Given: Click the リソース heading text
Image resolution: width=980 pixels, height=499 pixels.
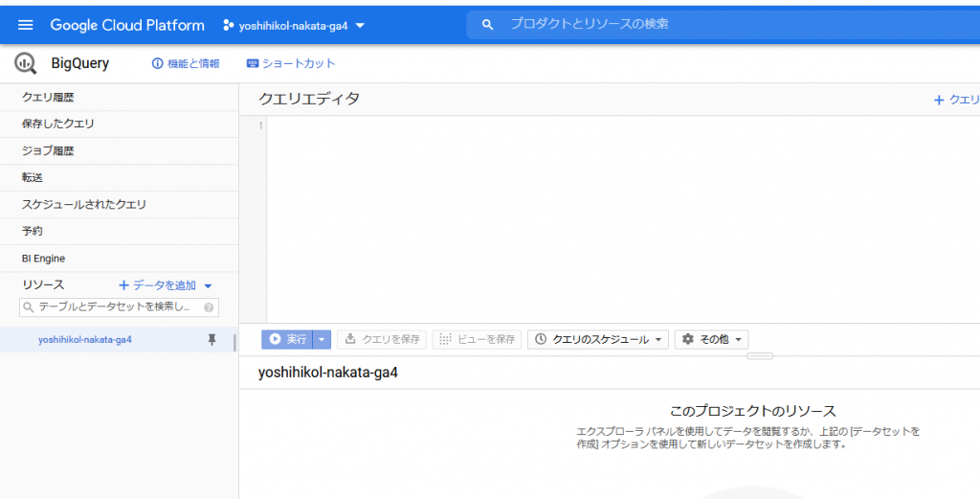Looking at the screenshot, I should point(43,285).
